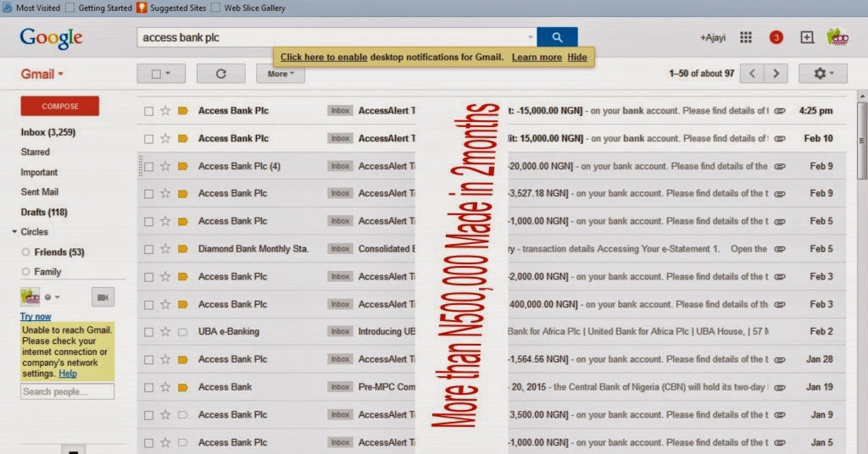Star the Feb 10 Access Bank email
This screenshot has height=454, width=868.
(x=165, y=138)
